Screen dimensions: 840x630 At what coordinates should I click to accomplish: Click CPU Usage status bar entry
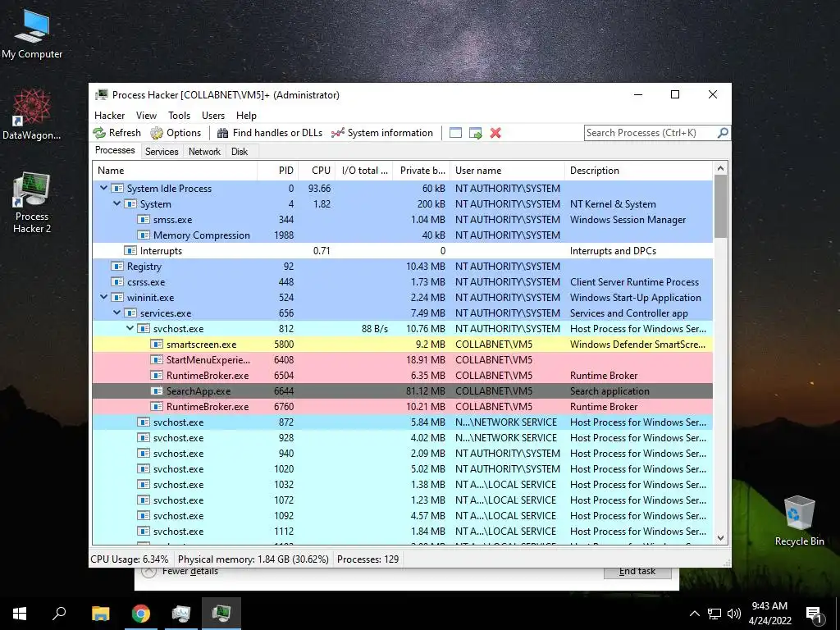129,559
